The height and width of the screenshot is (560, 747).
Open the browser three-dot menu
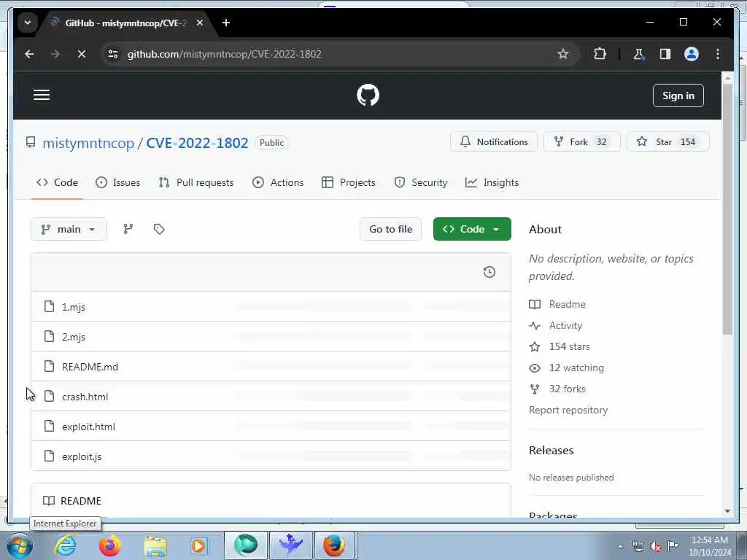tap(718, 54)
